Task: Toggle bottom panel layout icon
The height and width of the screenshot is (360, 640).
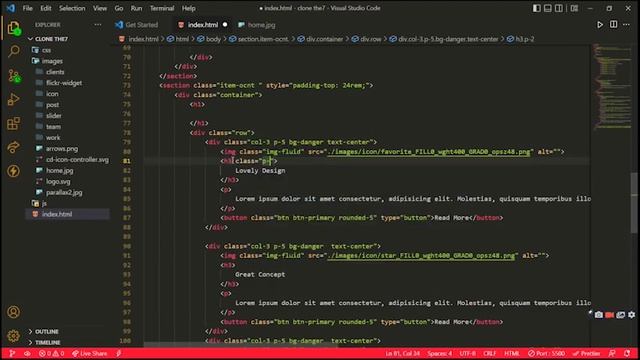Action: pos(547,8)
